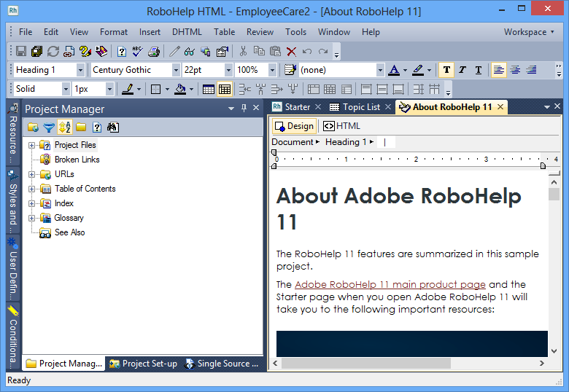Toggle bold text formatting

[446, 70]
